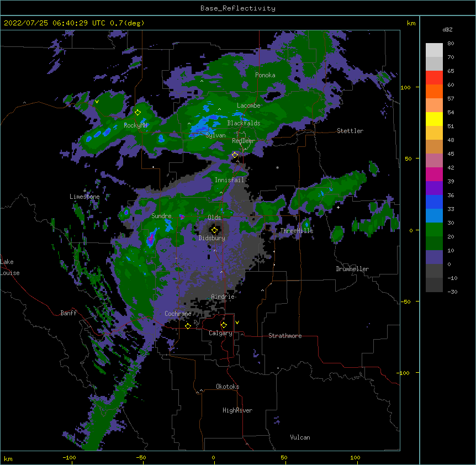Click the light gray 80 dBZ legend swatch

pos(434,50)
